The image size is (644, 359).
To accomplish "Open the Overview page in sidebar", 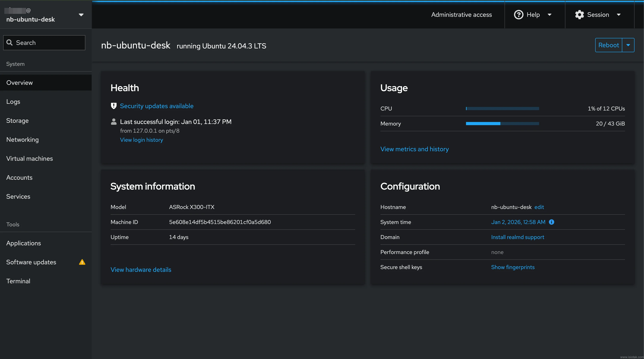I will coord(46,83).
